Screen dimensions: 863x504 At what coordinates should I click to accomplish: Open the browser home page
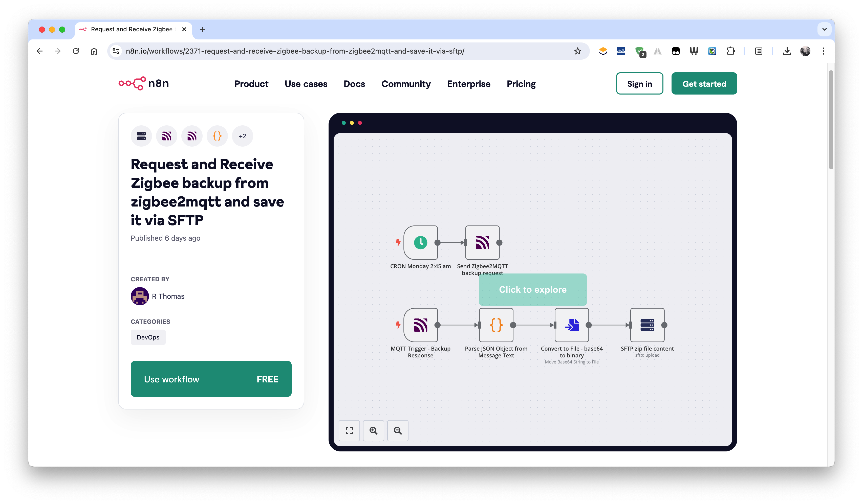pos(94,51)
